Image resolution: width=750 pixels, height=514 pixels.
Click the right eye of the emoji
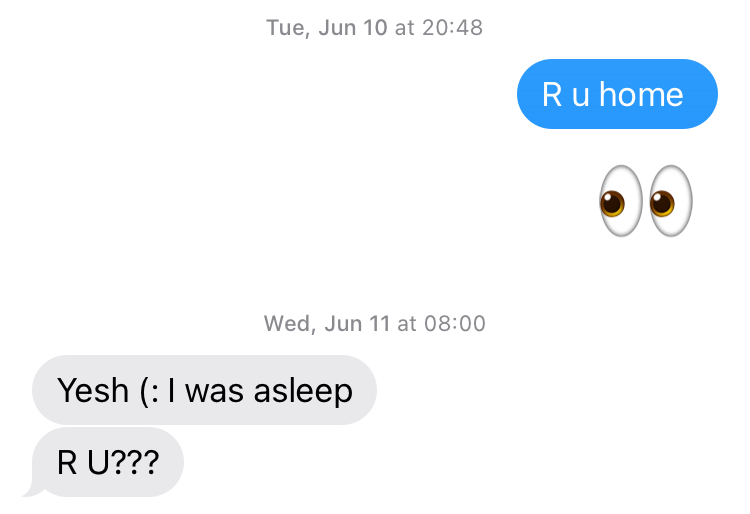click(x=670, y=201)
